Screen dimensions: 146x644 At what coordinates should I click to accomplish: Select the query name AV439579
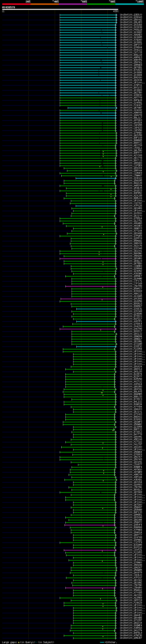(x=8, y=8)
